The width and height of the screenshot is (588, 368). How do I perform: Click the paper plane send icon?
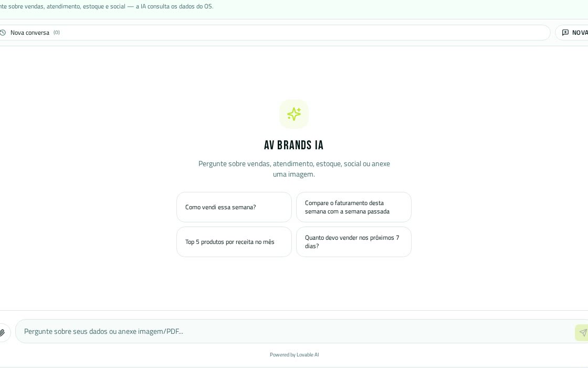click(x=583, y=332)
